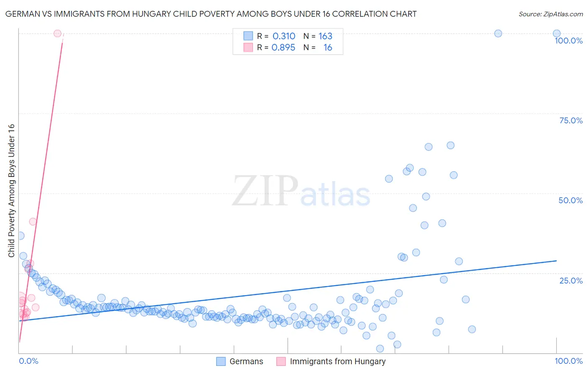Select the top-right blue data point near 100%
The width and height of the screenshot is (588, 373).
557,33
